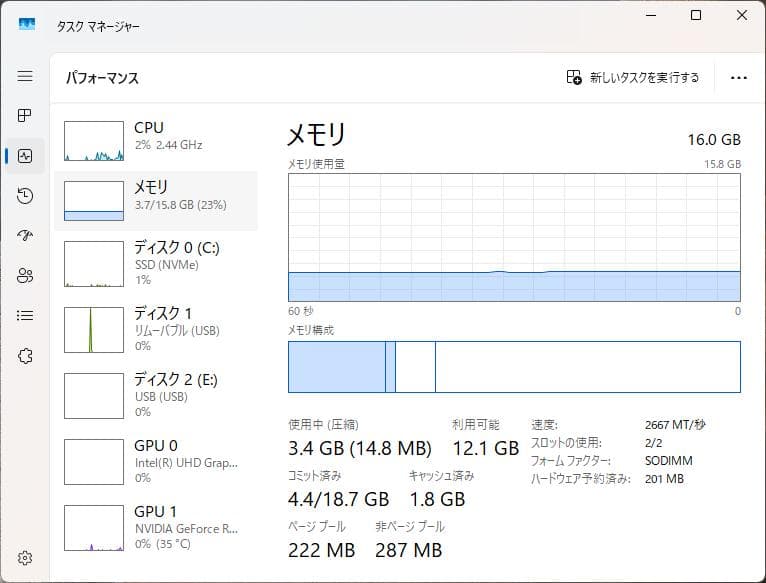
Task: Select ディスク 1 removable USB entry
Action: 156,330
